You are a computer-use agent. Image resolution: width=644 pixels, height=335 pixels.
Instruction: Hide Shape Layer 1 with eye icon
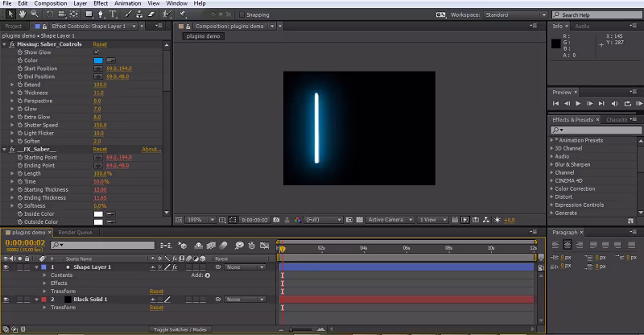pos(6,267)
